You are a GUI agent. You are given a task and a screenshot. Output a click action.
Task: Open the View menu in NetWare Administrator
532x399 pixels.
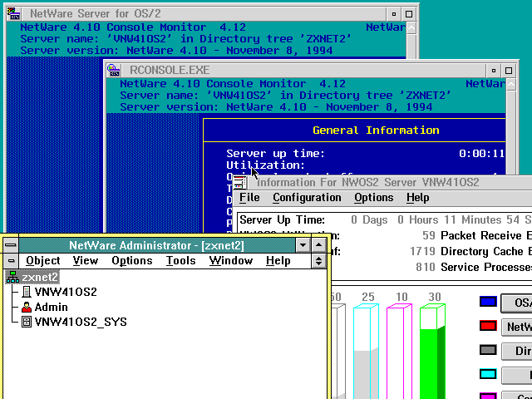(85, 260)
